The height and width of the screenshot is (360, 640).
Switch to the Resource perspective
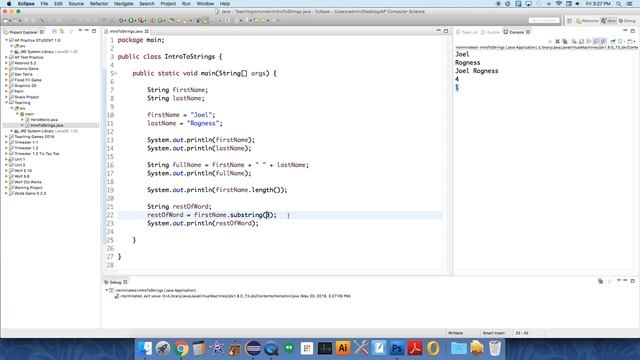(x=587, y=21)
